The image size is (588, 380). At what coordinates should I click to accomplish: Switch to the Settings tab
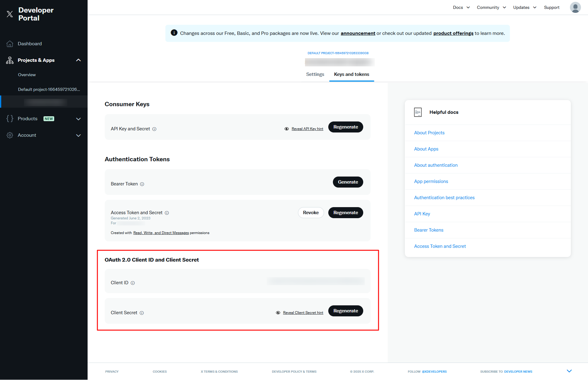click(x=315, y=74)
